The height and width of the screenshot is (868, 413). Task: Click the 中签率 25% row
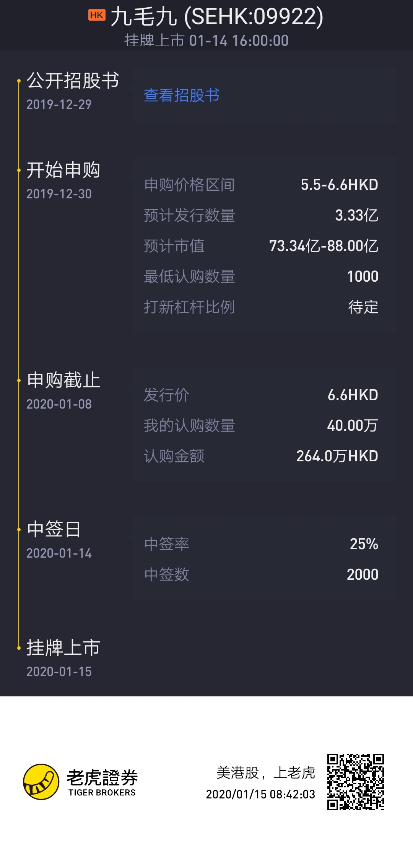tap(261, 544)
